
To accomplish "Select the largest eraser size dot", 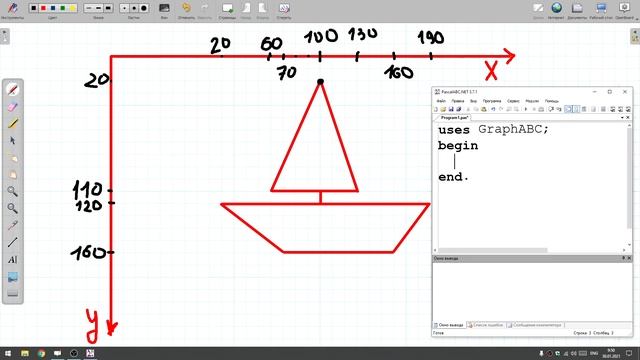I will tap(144, 8).
